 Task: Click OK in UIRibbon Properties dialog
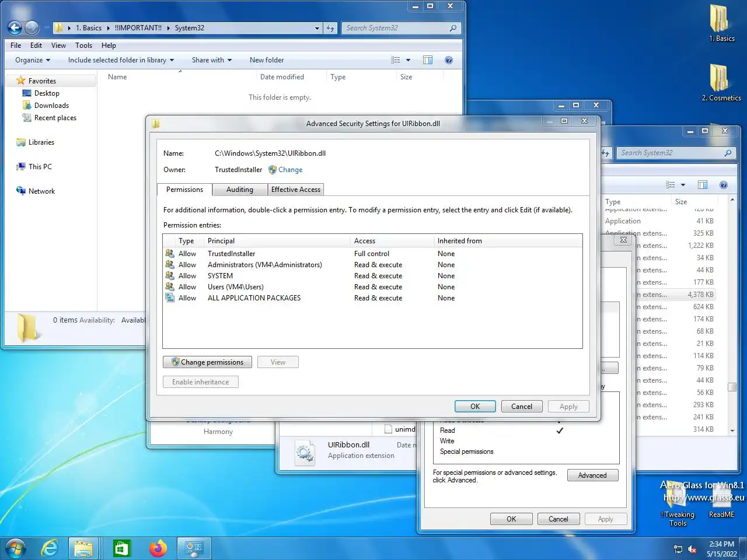[511, 519]
